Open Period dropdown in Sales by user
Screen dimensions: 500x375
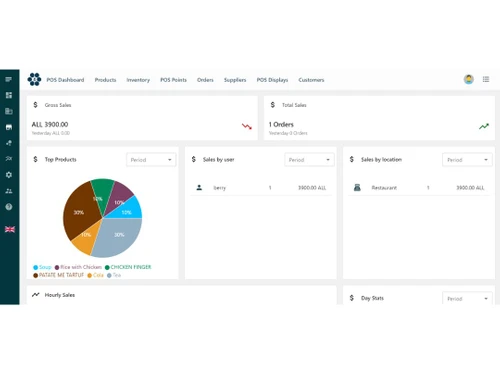[309, 160]
